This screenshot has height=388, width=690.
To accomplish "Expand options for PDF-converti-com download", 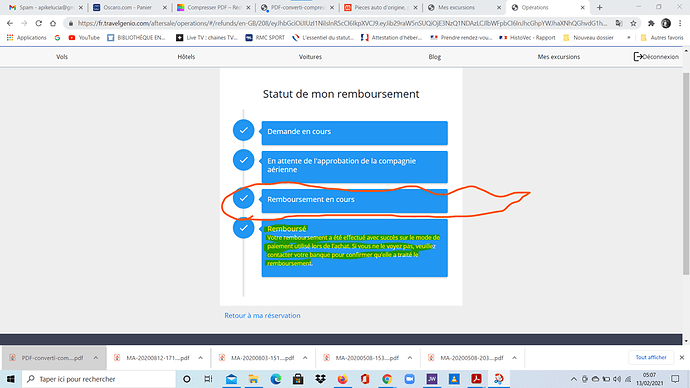I will (x=95, y=358).
